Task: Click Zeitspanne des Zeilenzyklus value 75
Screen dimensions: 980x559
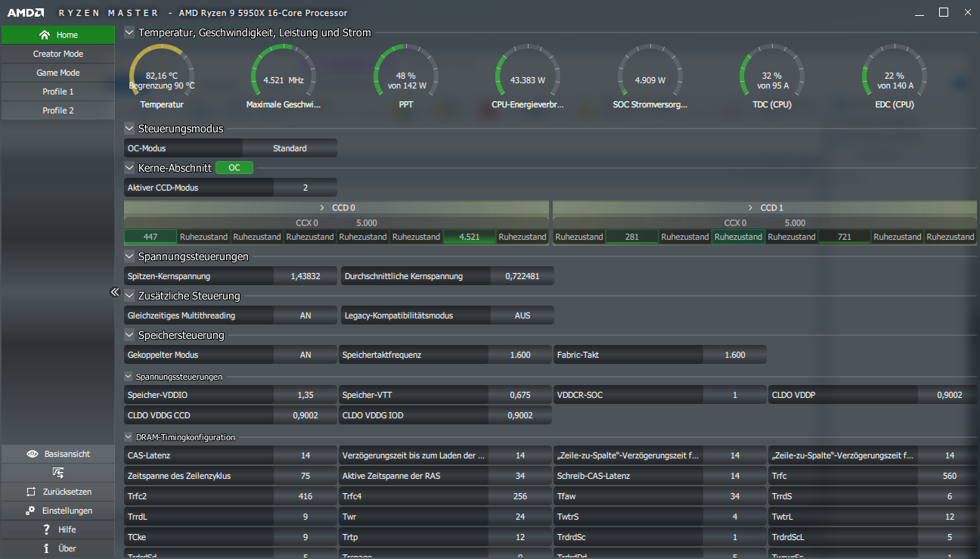Action: pyautogui.click(x=305, y=476)
